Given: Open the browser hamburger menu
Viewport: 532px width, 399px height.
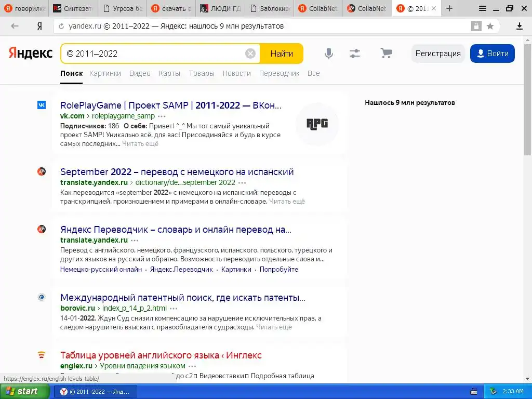Looking at the screenshot, I should tap(482, 8).
